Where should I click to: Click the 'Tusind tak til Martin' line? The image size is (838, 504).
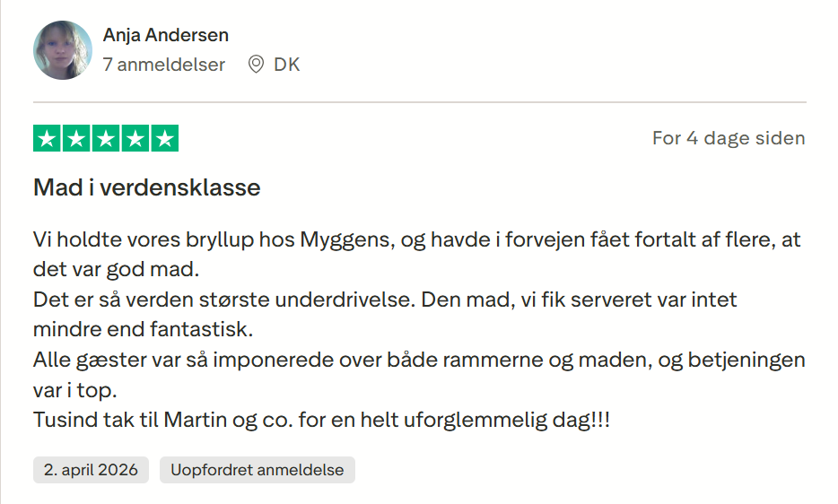tap(321, 419)
